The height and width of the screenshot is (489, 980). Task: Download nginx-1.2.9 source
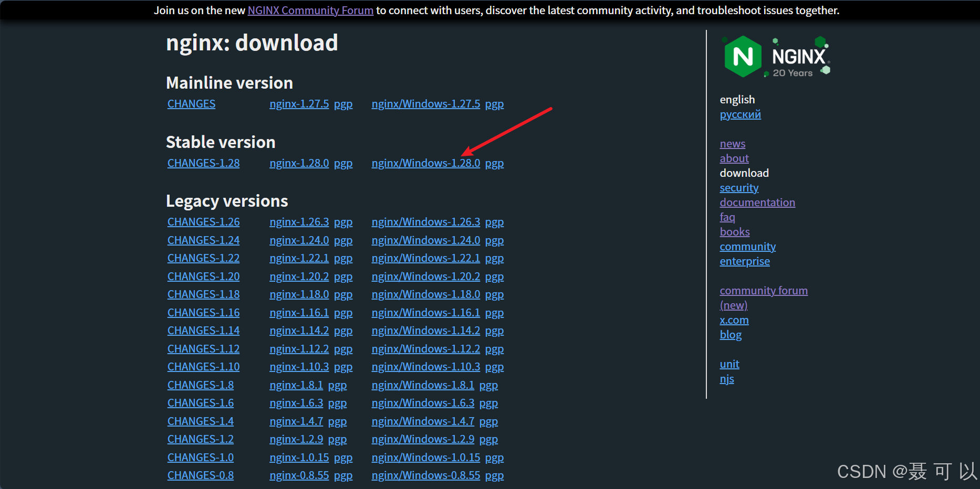click(x=296, y=439)
